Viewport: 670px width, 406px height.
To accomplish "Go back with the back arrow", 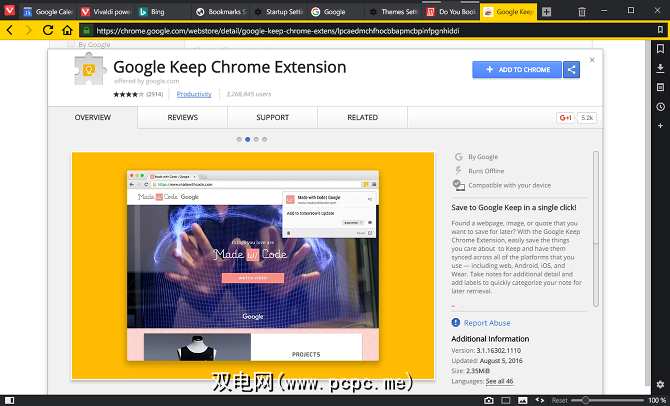I will pyautogui.click(x=10, y=30).
